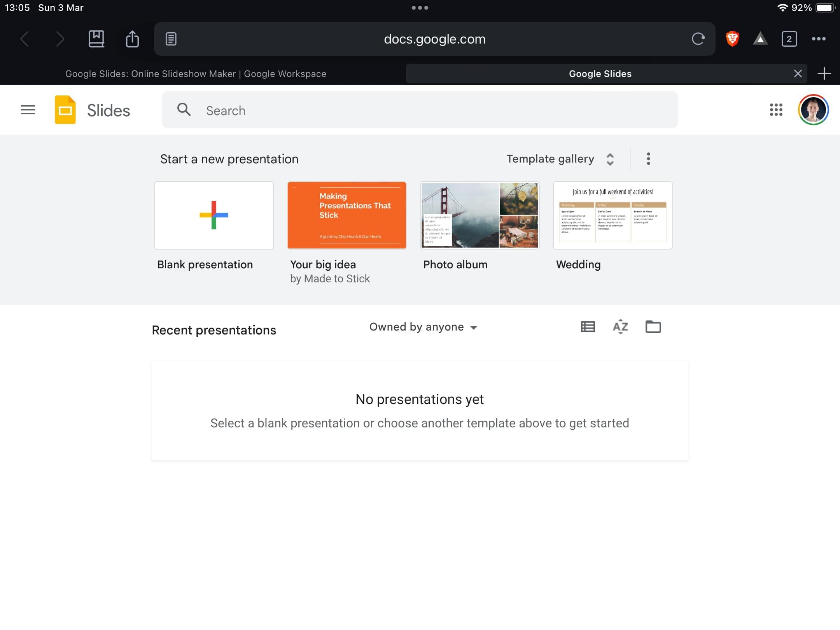The height and width of the screenshot is (630, 840).
Task: Switch to list view layout
Action: coord(588,327)
